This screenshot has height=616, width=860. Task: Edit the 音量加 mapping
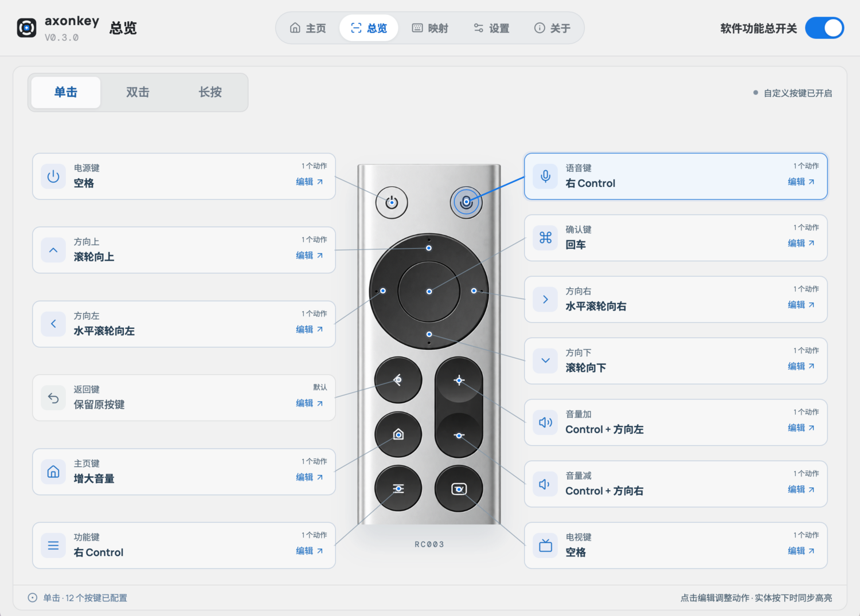pos(802,427)
